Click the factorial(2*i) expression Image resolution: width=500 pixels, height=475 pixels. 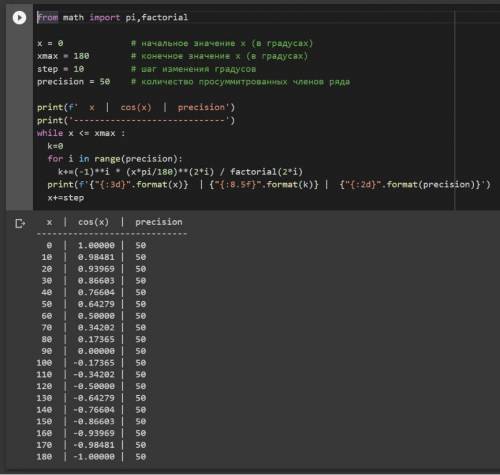266,172
